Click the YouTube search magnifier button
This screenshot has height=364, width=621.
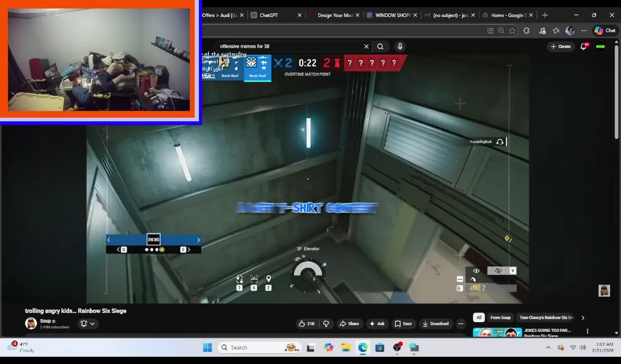click(380, 47)
